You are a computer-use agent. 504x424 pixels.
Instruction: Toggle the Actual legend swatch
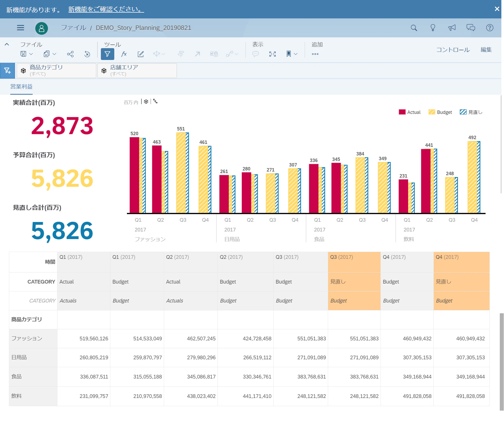402,112
